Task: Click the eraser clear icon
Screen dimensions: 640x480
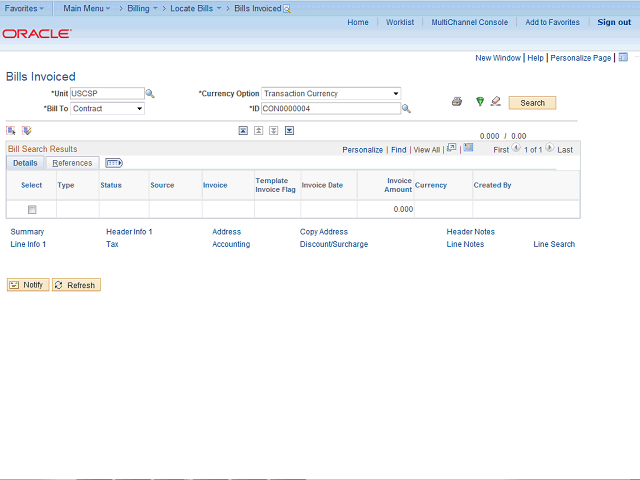Action: [495, 102]
